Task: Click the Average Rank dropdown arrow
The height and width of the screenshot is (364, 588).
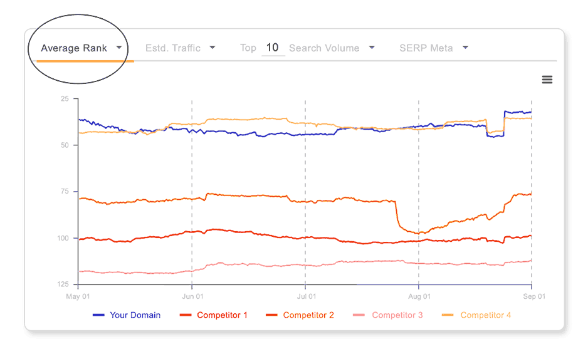Action: pyautogui.click(x=119, y=48)
